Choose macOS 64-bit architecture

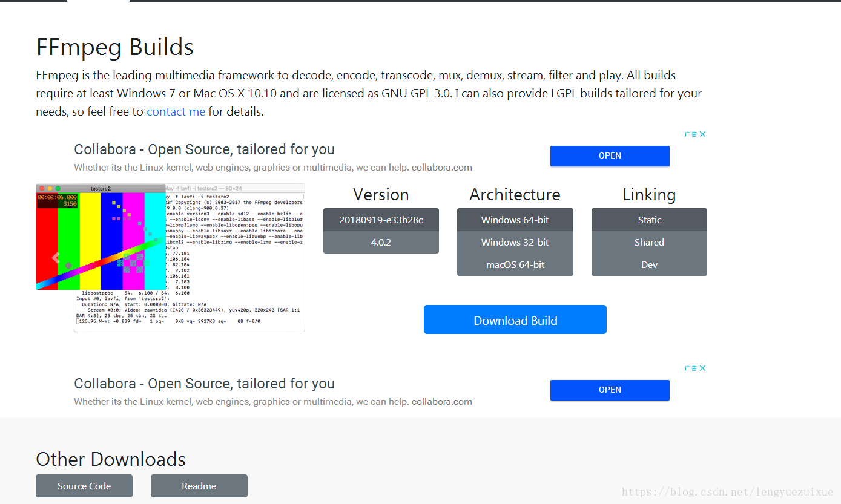[x=515, y=264]
